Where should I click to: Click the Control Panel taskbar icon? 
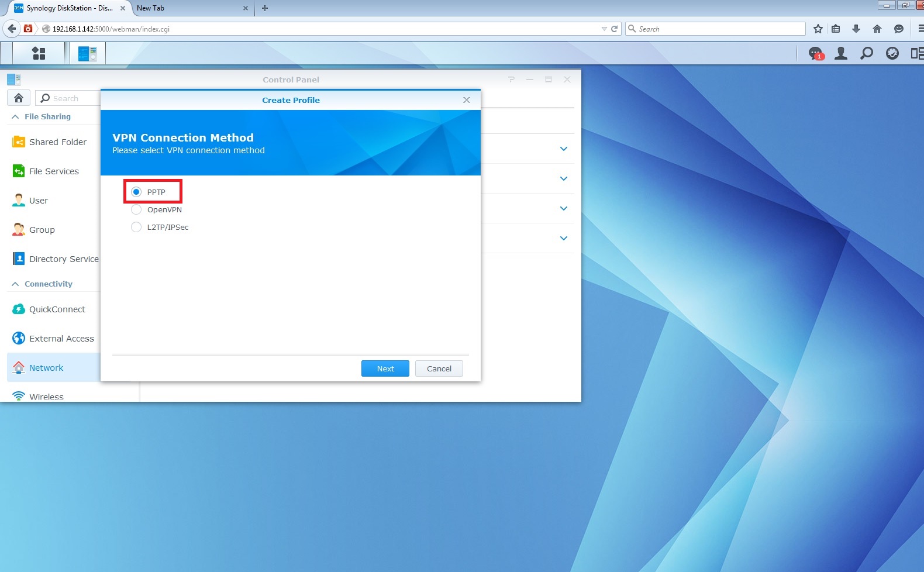point(88,54)
